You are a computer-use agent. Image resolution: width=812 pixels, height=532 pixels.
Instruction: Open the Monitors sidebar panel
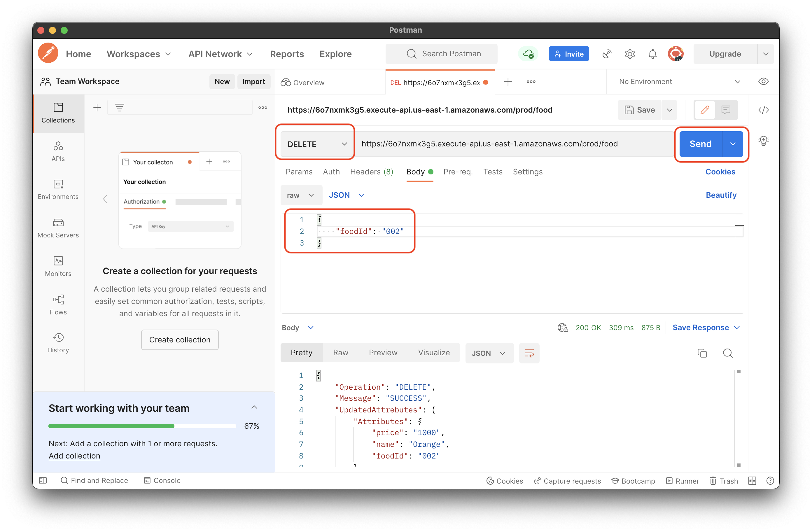point(58,267)
